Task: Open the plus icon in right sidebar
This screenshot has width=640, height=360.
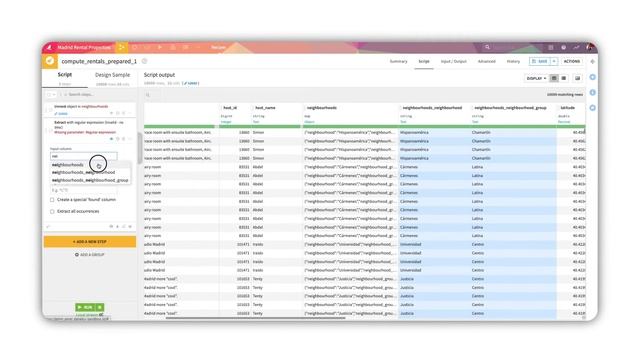Action: point(593,77)
